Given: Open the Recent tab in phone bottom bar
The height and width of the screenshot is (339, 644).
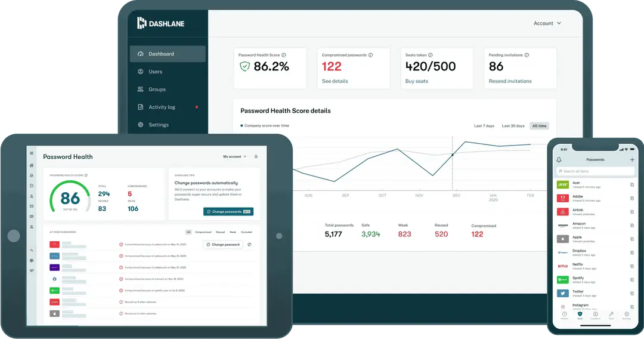Looking at the screenshot, I should 565,315.
